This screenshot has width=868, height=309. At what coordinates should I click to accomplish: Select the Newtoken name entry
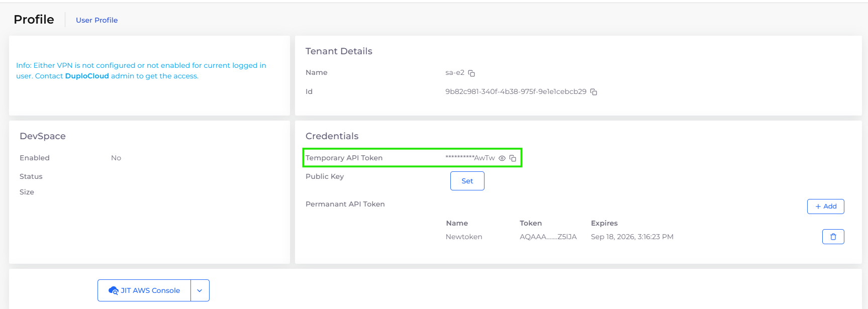coord(463,237)
